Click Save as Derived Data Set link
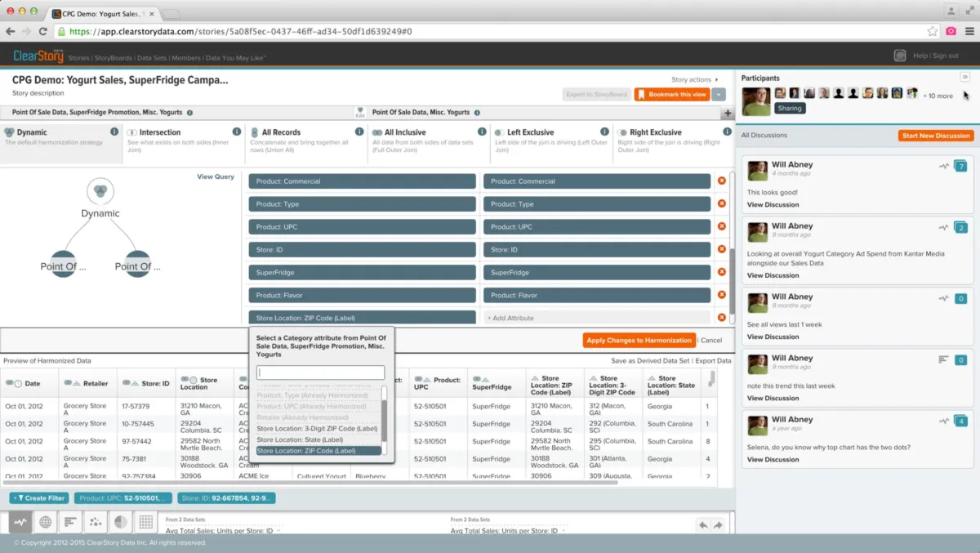 (650, 360)
